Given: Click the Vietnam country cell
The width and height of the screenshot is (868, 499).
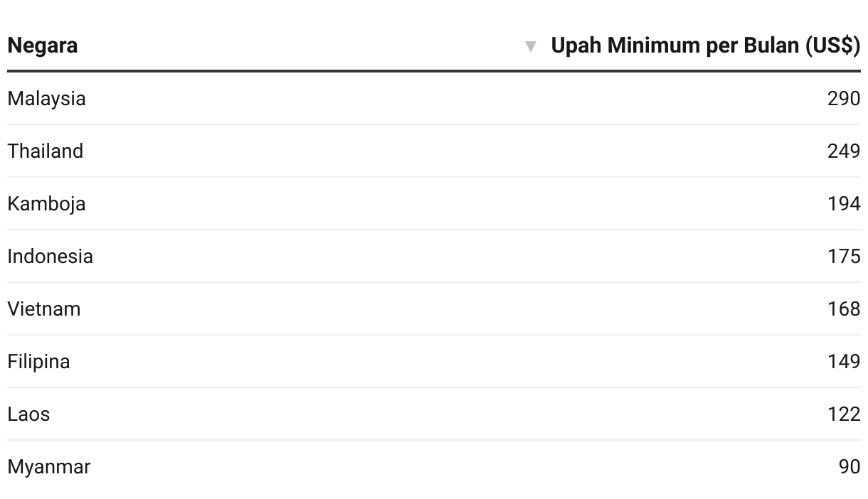Looking at the screenshot, I should pyautogui.click(x=44, y=308).
